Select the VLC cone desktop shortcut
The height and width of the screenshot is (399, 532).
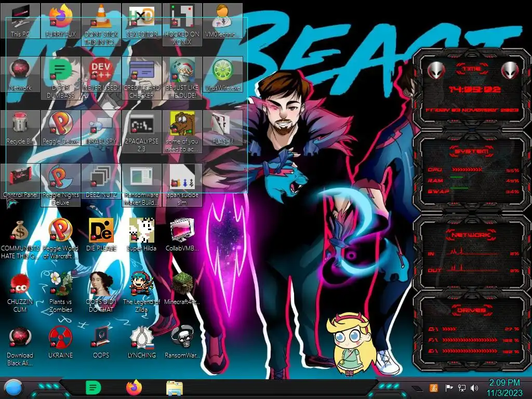coord(101,25)
